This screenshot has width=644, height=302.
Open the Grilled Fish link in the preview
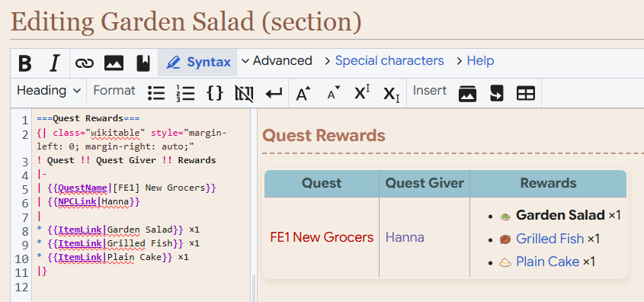pyautogui.click(x=550, y=238)
